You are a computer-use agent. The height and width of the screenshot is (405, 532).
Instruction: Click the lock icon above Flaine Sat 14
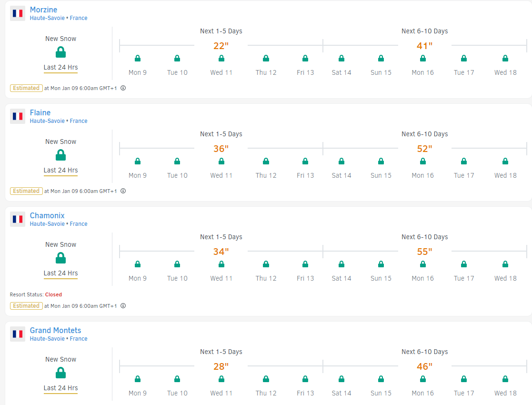341,162
